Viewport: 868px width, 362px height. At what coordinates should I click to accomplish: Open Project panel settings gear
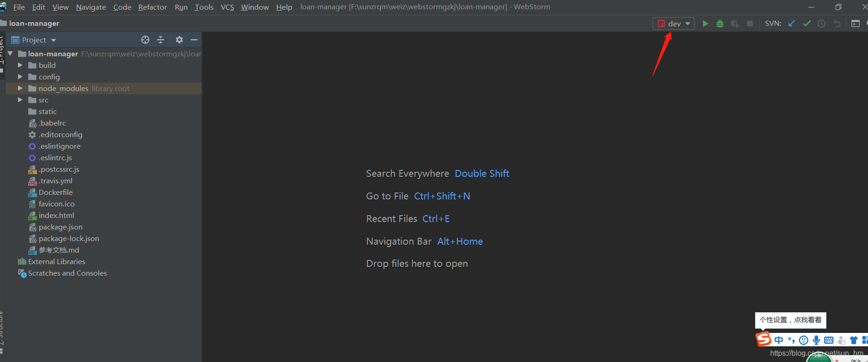179,40
